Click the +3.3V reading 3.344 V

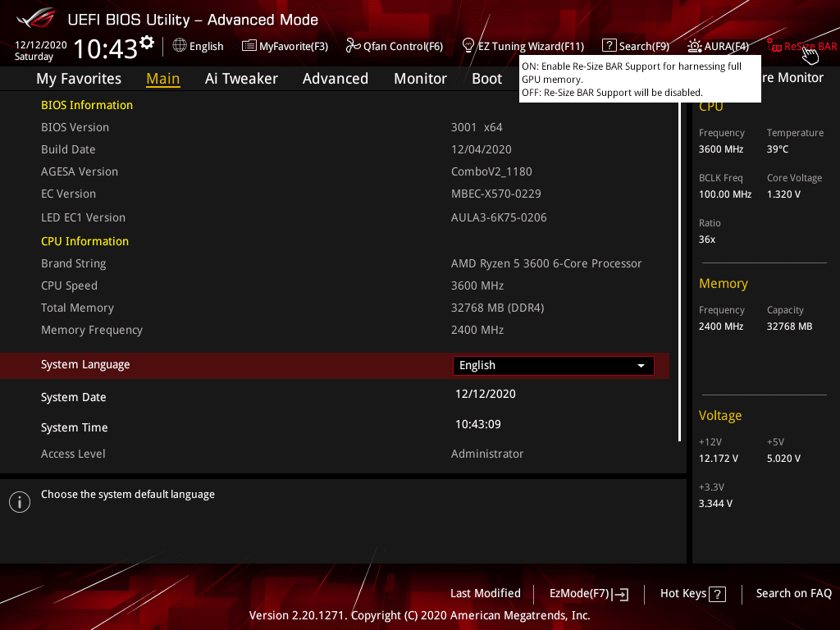pyautogui.click(x=715, y=504)
